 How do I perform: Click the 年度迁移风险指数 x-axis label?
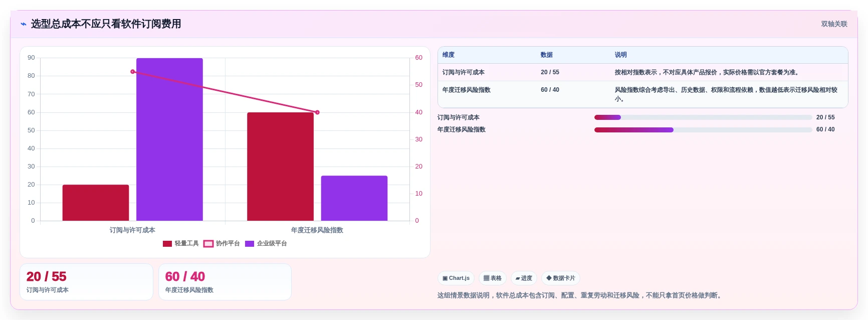click(317, 230)
